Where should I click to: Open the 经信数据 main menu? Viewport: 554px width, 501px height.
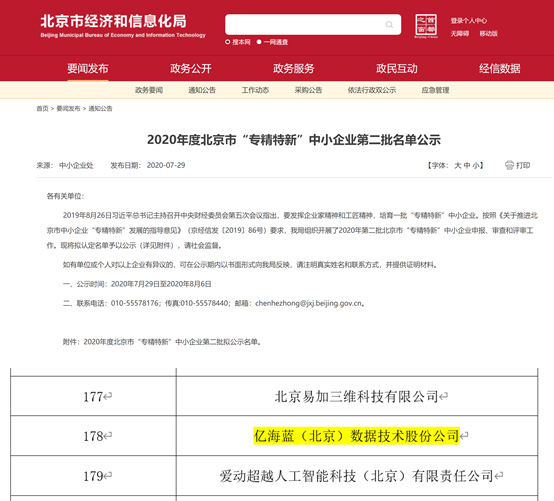(499, 68)
